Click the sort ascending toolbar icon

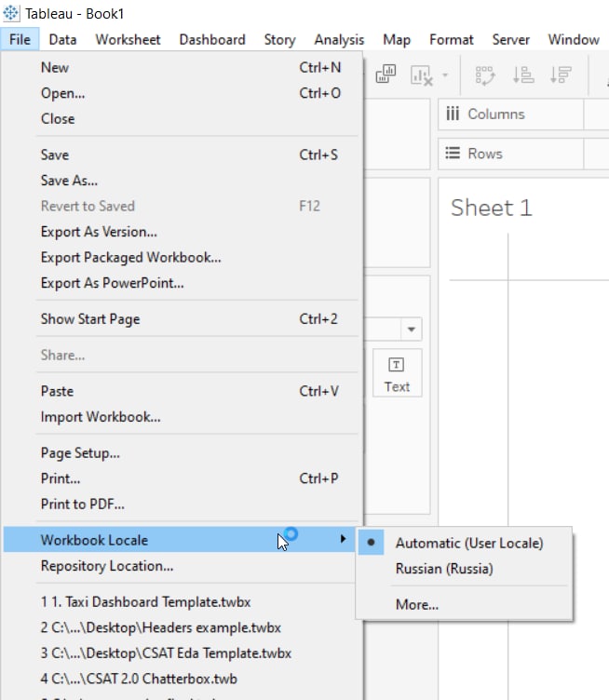pos(523,74)
